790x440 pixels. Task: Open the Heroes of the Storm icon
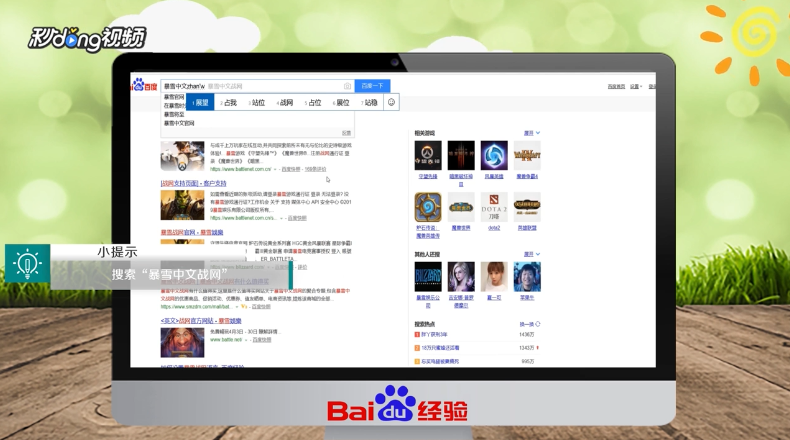(x=494, y=155)
